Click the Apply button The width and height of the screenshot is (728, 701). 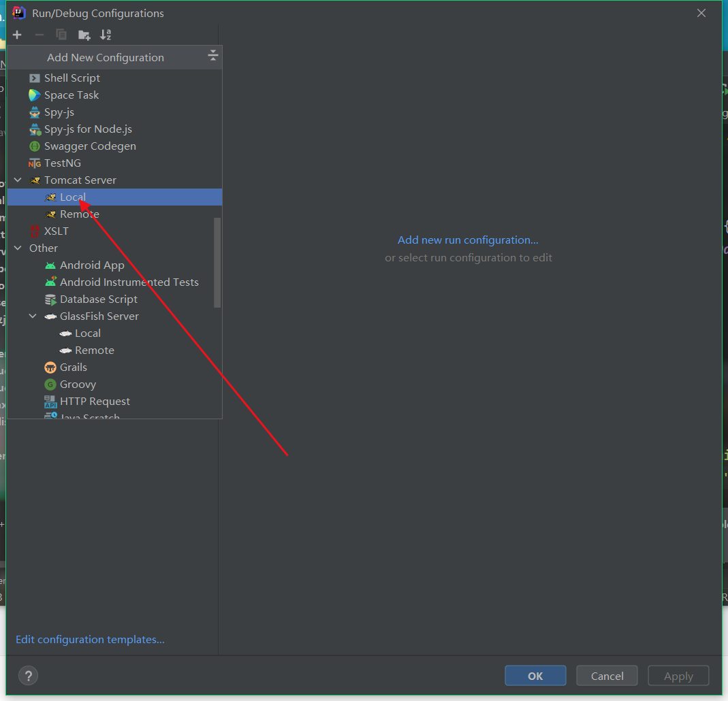(x=678, y=676)
